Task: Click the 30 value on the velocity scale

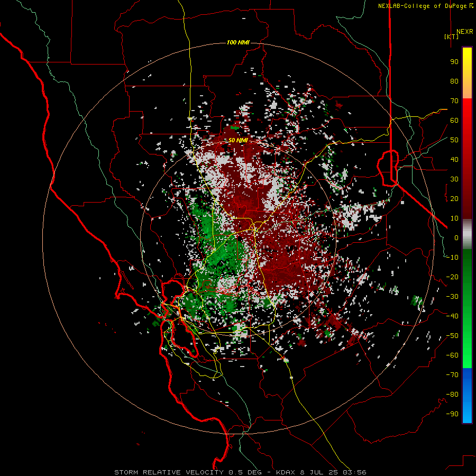Action: (x=454, y=179)
